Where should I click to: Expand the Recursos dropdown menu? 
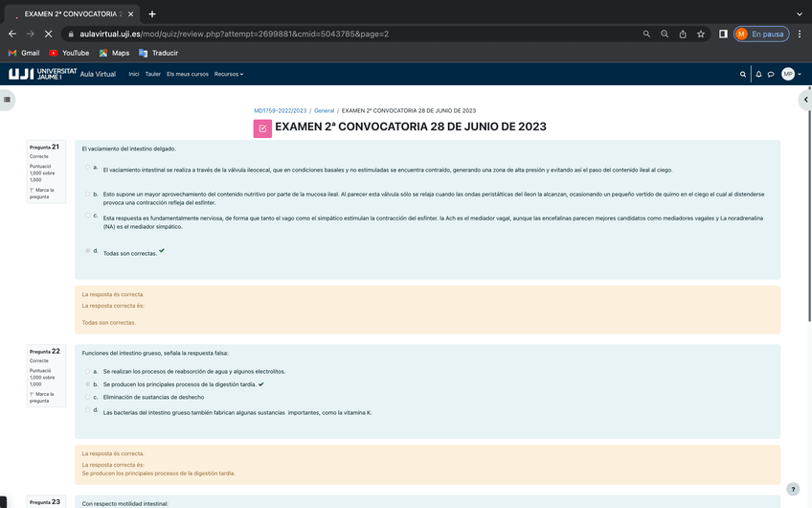coord(229,74)
